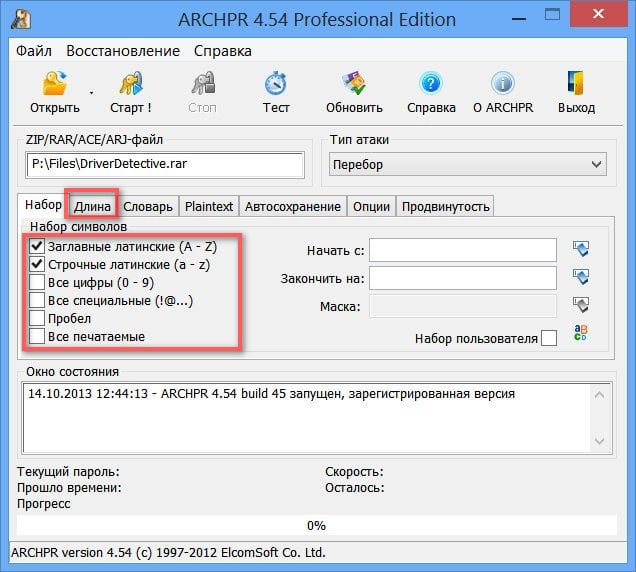Screen dimensions: 636x572
Task: Enable the Все специальные (!@...) checkbox
Action: tap(37, 300)
